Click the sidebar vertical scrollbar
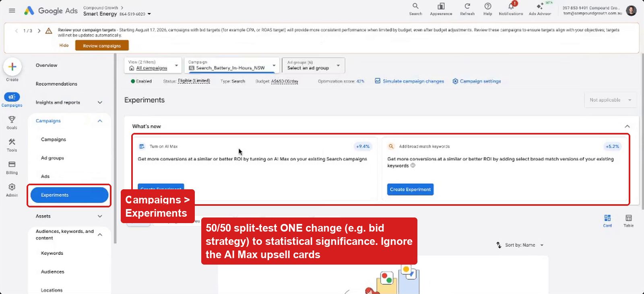Image resolution: width=644 pixels, height=294 pixels. tap(116, 149)
